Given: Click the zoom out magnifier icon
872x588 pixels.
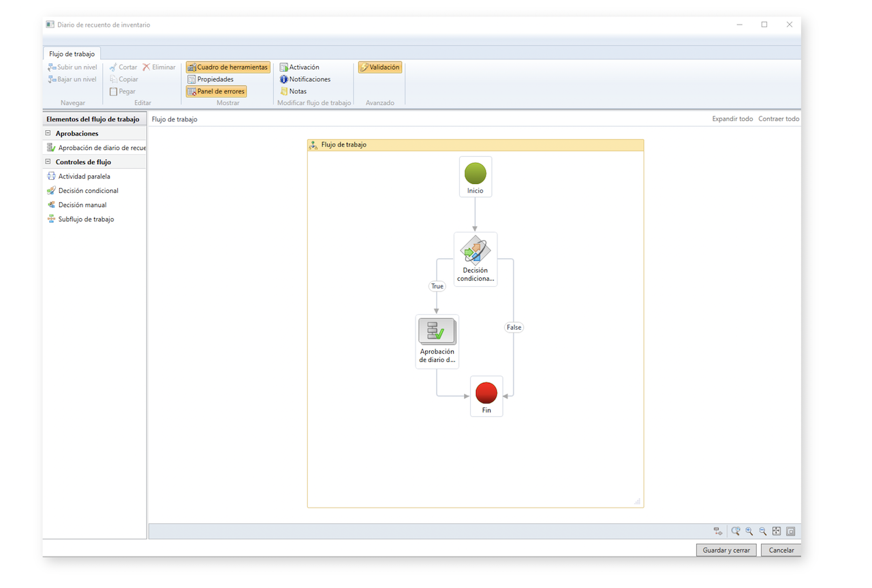Looking at the screenshot, I should pos(763,531).
